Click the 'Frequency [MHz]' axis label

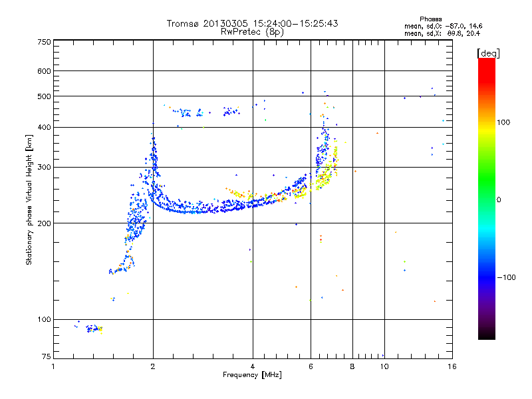click(252, 375)
